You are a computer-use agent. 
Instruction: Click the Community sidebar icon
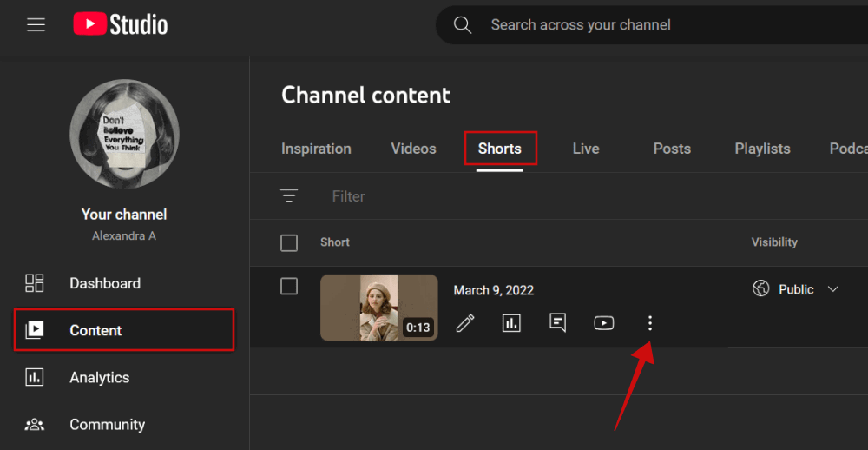[x=35, y=425]
